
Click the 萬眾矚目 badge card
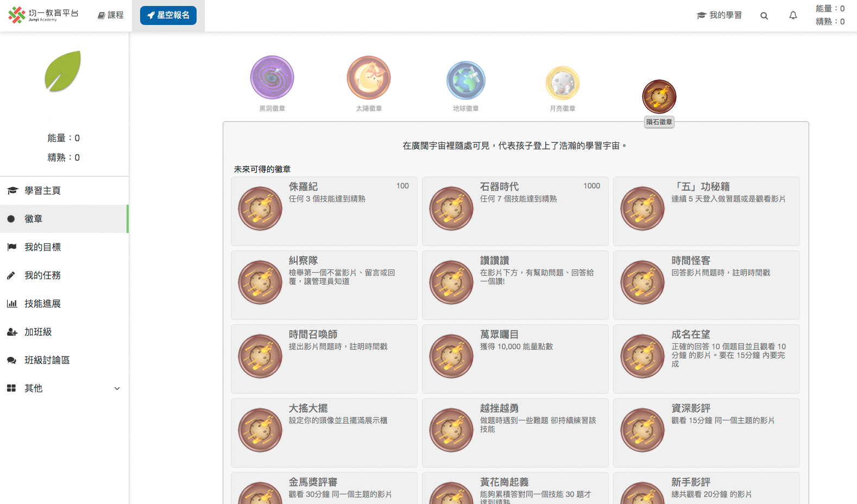tap(515, 358)
